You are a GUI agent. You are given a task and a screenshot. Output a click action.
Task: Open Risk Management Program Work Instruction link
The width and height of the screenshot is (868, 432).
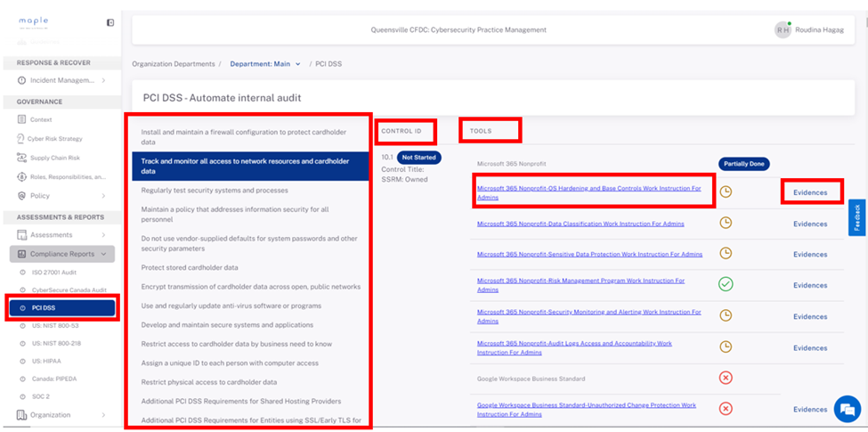580,285
